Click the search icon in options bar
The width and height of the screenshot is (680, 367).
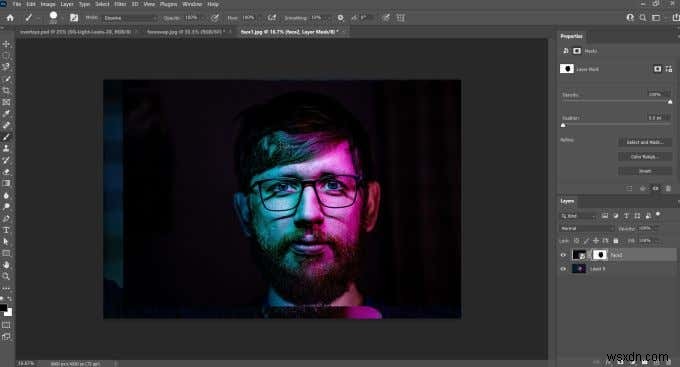click(643, 18)
